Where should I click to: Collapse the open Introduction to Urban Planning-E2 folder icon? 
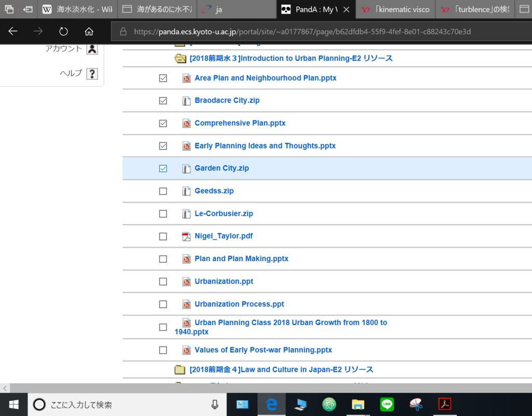click(180, 59)
